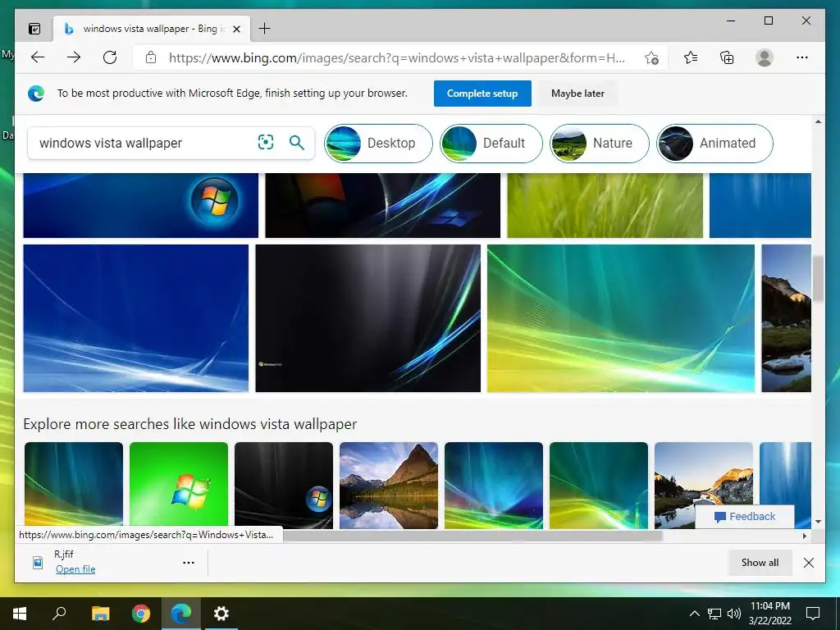Refresh the Bing page
The width and height of the screenshot is (840, 630).
click(110, 57)
